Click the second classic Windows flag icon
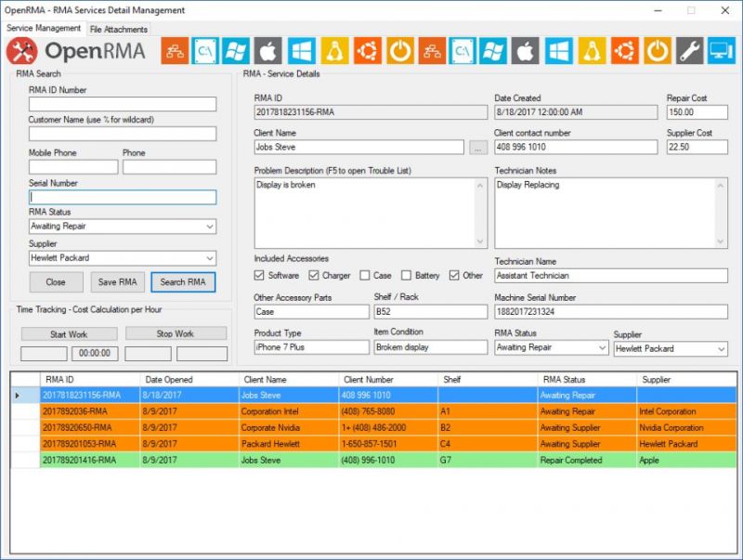This screenshot has height=560, width=743. (493, 51)
